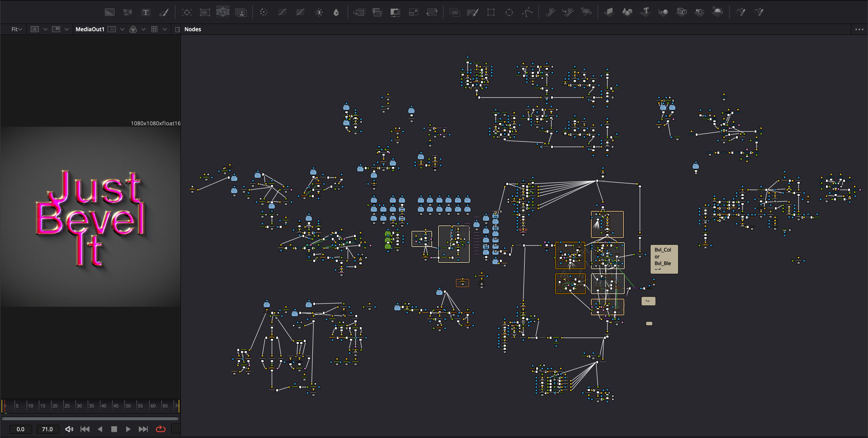Add a Text 3D node

[x=646, y=12]
